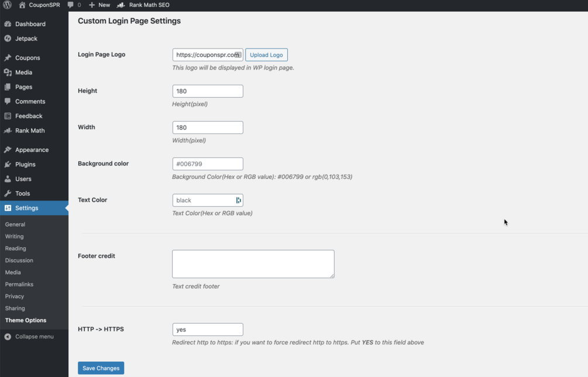The image size is (588, 377).
Task: Click the Tools wrench icon
Action: pos(8,193)
